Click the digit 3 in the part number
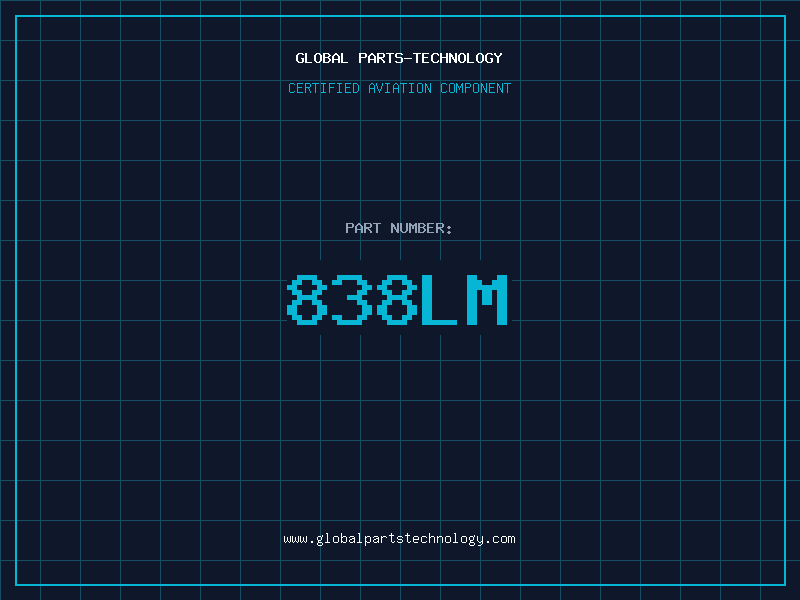This screenshot has height=600, width=800. (352, 299)
